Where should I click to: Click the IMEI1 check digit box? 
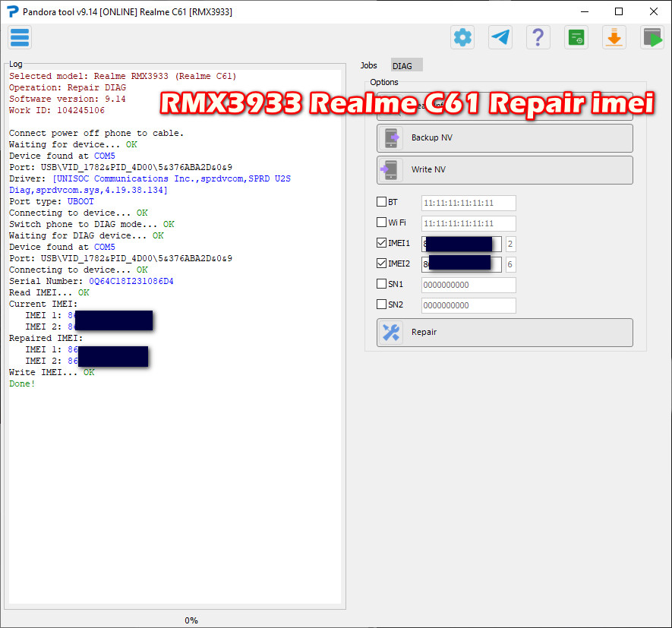[x=510, y=244]
